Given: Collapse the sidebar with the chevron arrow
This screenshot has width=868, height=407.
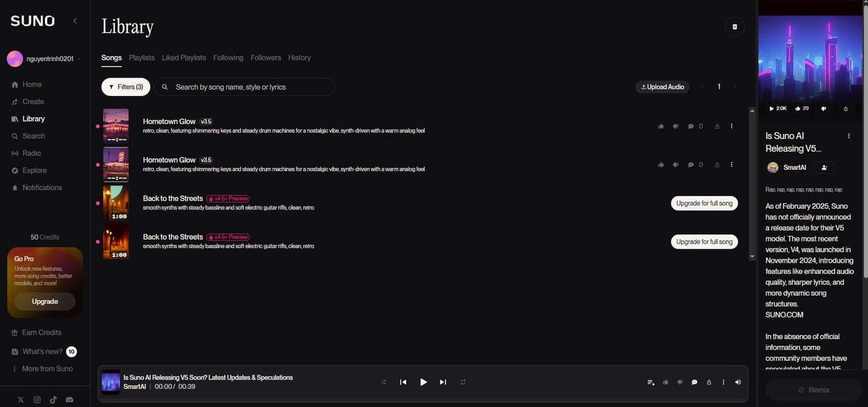Looking at the screenshot, I should (75, 20).
